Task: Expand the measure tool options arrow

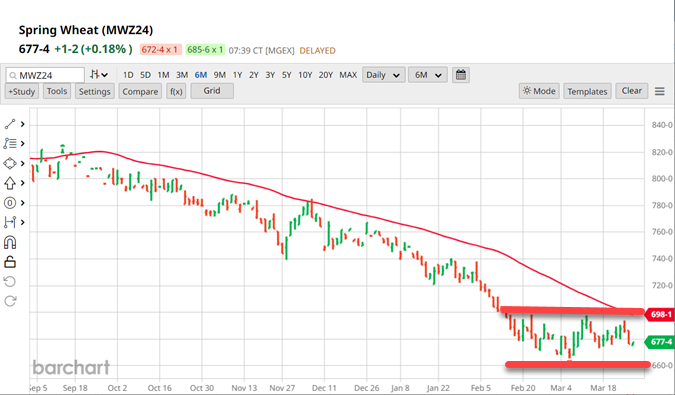Action: [x=22, y=222]
